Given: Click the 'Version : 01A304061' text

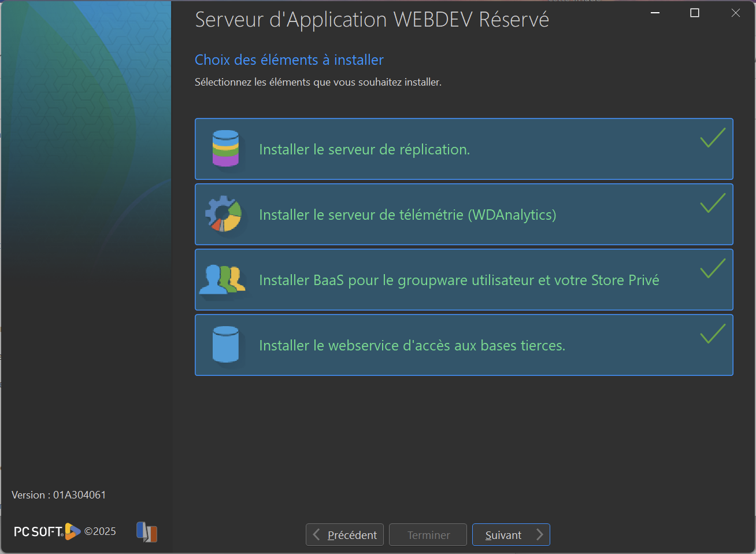Looking at the screenshot, I should pos(58,495).
